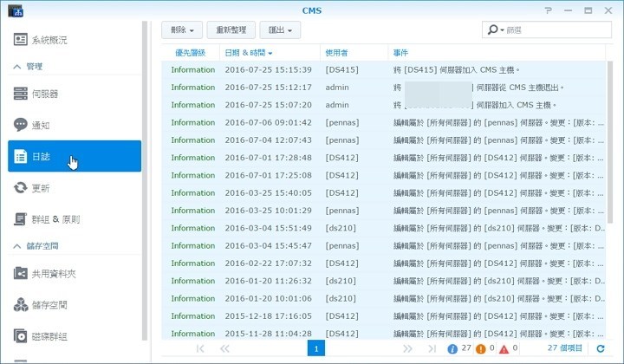Select log row 2016-07-06 09:01:42
Screen dimensions: 624x364
[384, 122]
